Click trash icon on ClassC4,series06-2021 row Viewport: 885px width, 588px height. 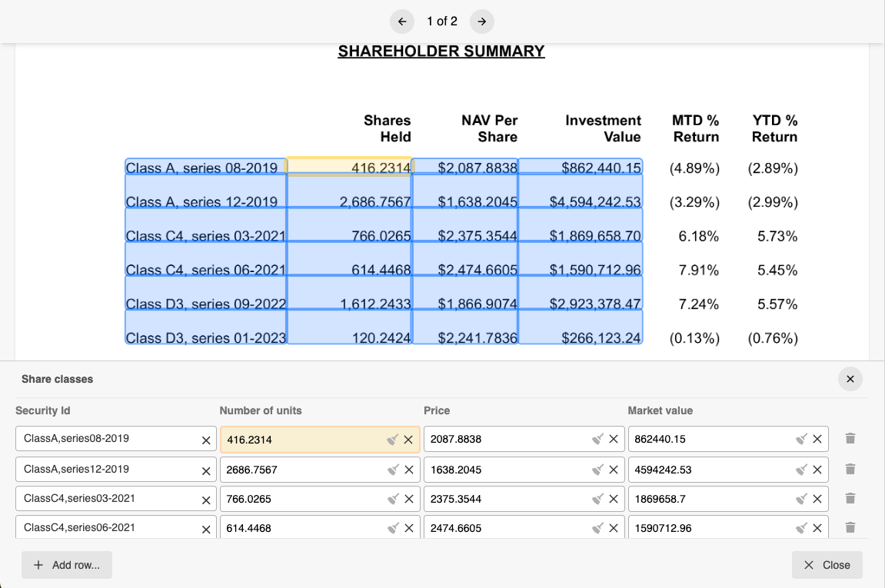tap(850, 527)
